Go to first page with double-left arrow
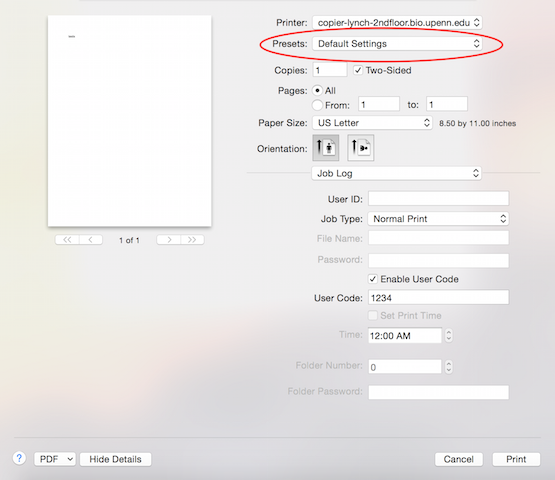Screen dimensions: 555x480 coord(67,240)
